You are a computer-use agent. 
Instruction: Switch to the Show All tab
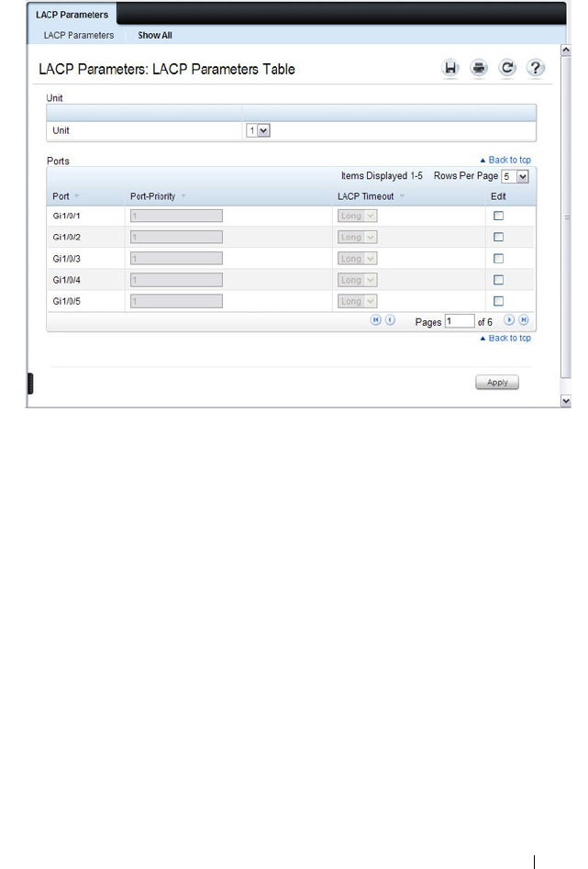pyautogui.click(x=155, y=35)
